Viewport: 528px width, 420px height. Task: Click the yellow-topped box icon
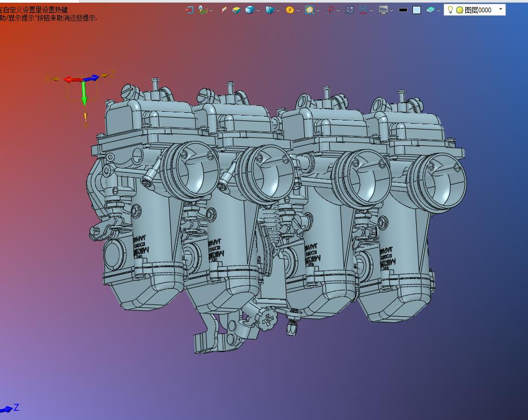(236, 10)
